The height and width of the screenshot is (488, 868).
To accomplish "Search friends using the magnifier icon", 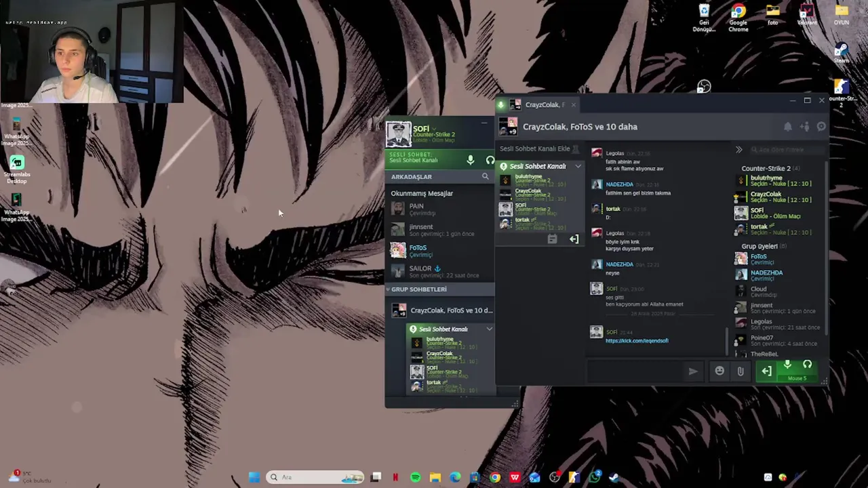I will tap(485, 176).
